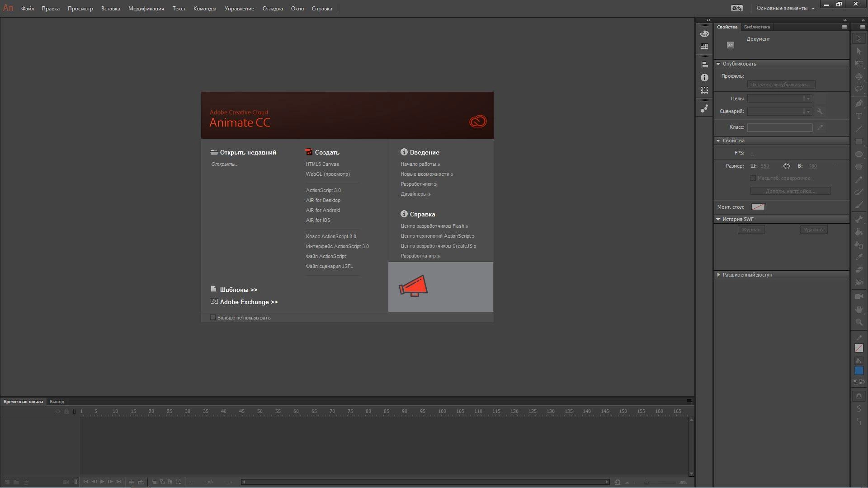Screen dimensions: 868x488
Task: Open the 'Модификация' menu
Action: coord(146,9)
